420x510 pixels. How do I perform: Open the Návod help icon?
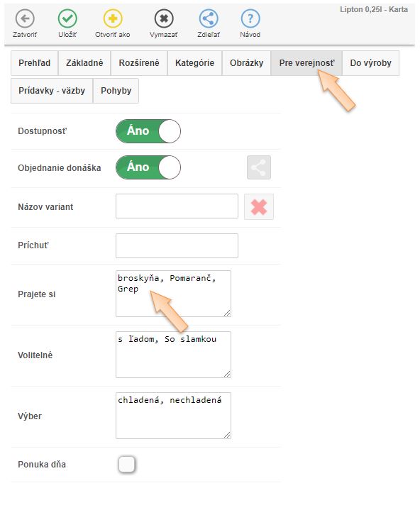point(250,18)
